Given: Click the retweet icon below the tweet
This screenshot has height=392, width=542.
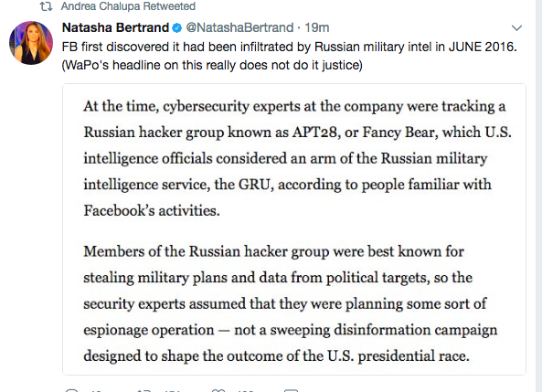Looking at the screenshot, I should tap(143, 390).
